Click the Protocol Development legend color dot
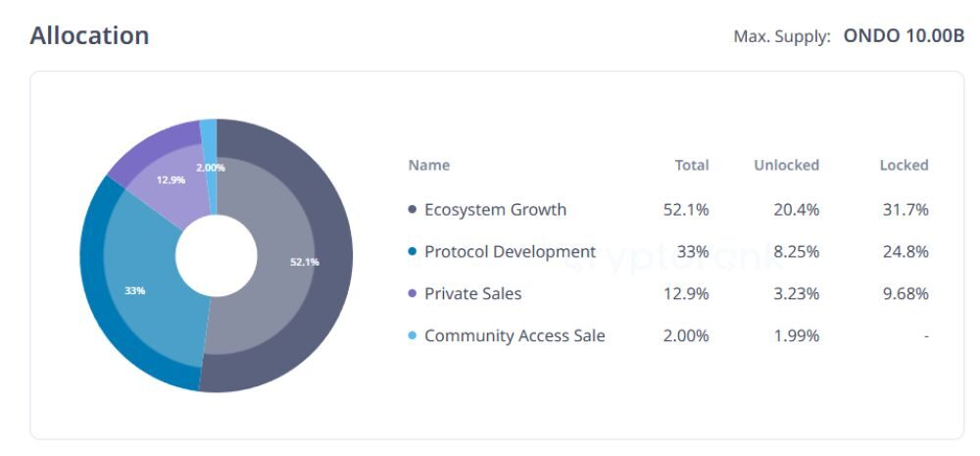Screen dimensions: 980x456 pyautogui.click(x=413, y=252)
